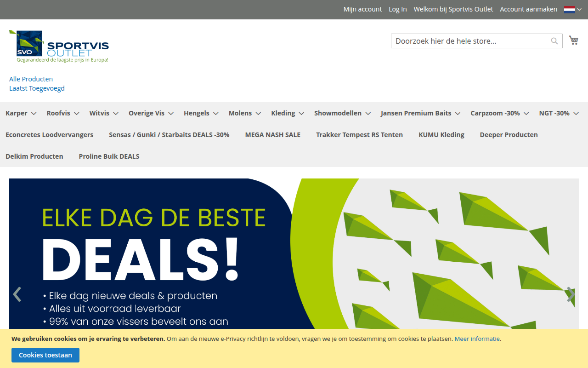Open the shopping cart icon

tap(573, 40)
